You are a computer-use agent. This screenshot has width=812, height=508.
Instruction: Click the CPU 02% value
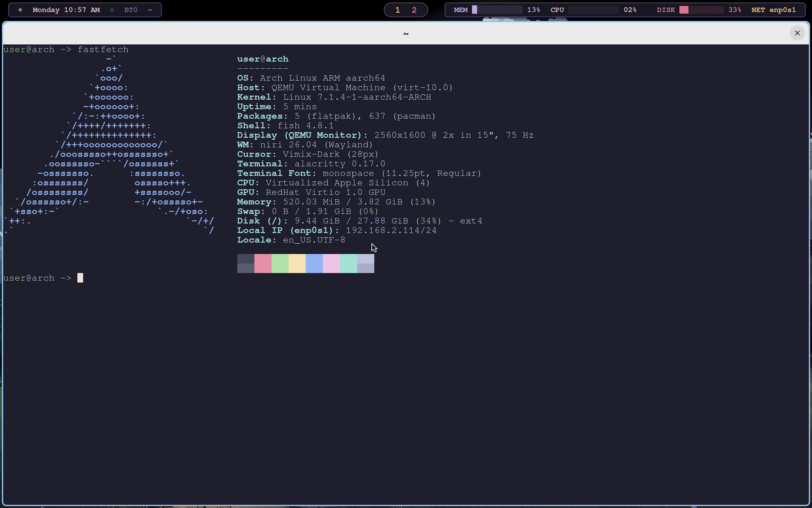(630, 10)
